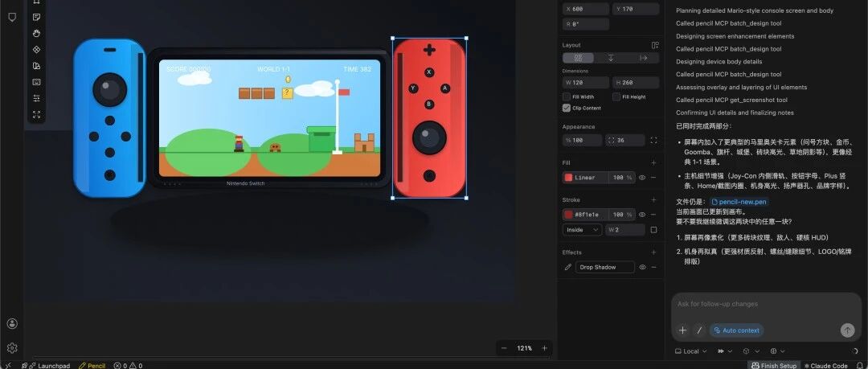Click the Auto context button
Screen dimensions: 868x369
coord(736,330)
